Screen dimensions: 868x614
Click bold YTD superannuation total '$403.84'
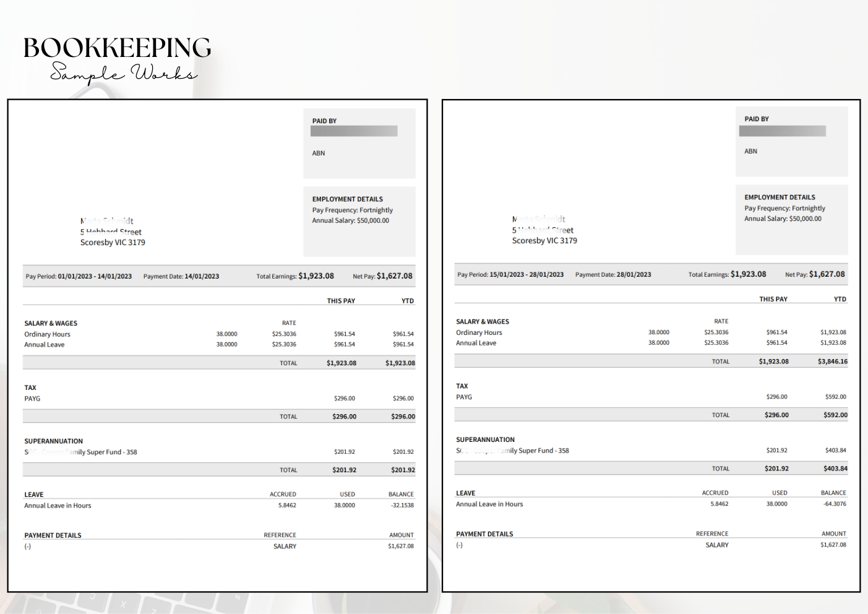835,469
